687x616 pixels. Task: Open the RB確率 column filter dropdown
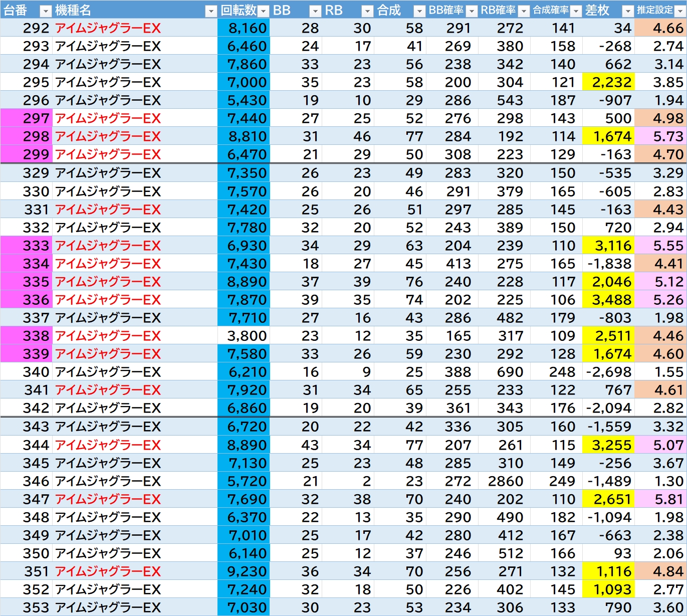pyautogui.click(x=524, y=11)
